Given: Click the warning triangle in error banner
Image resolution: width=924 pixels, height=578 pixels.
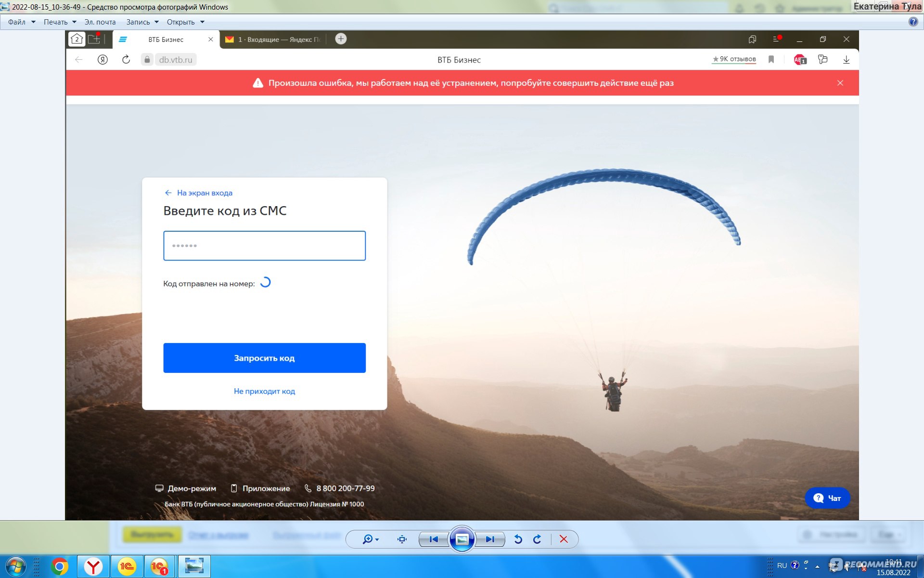Looking at the screenshot, I should (x=258, y=83).
